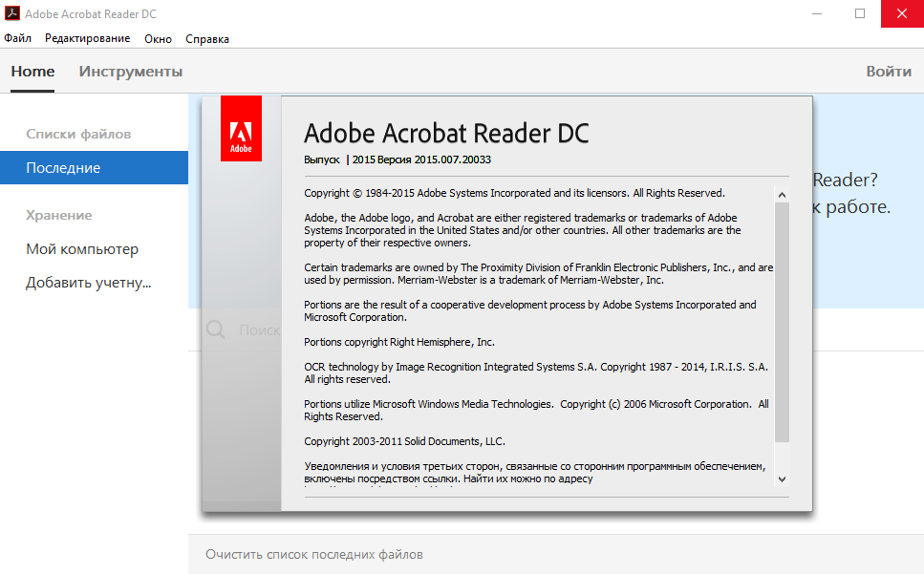
Task: Click the Adobe Acrobat Reader DC dialog heading
Action: pos(446,133)
